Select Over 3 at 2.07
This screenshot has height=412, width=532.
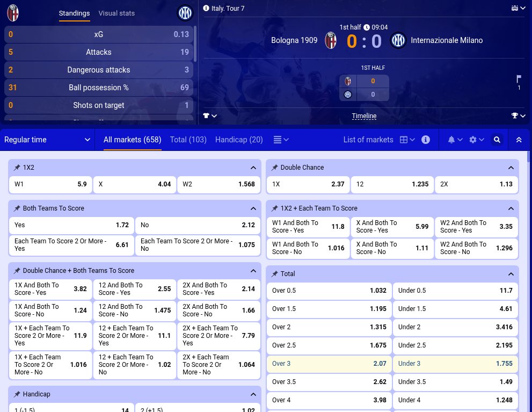tap(329, 364)
